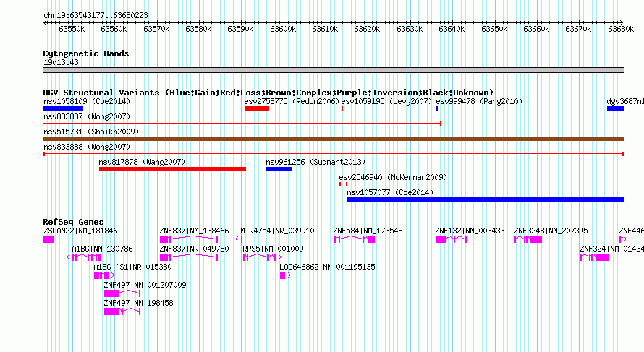The image size is (644, 352).
Task: Click the ZNF132|NM_003433 label
Action: (x=470, y=231)
